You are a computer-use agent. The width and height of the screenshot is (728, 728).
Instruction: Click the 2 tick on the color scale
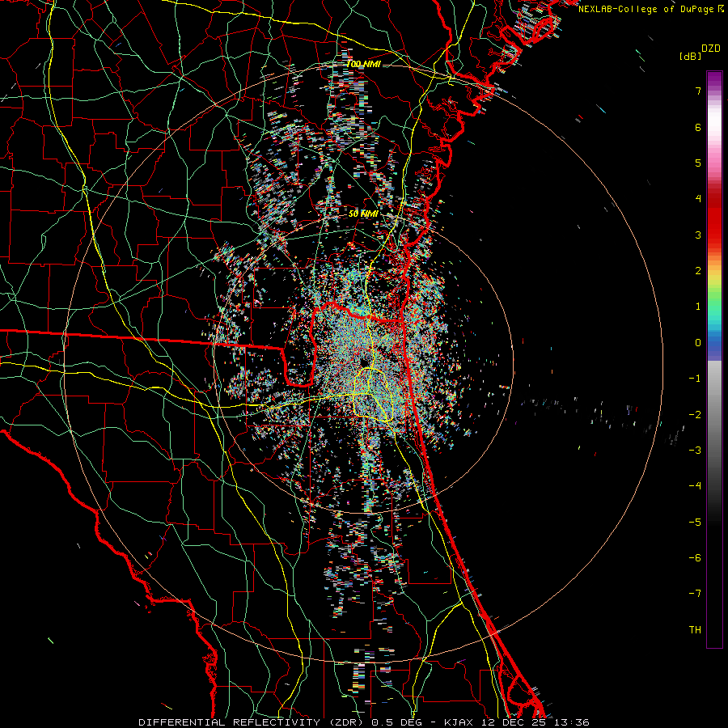[x=698, y=271]
